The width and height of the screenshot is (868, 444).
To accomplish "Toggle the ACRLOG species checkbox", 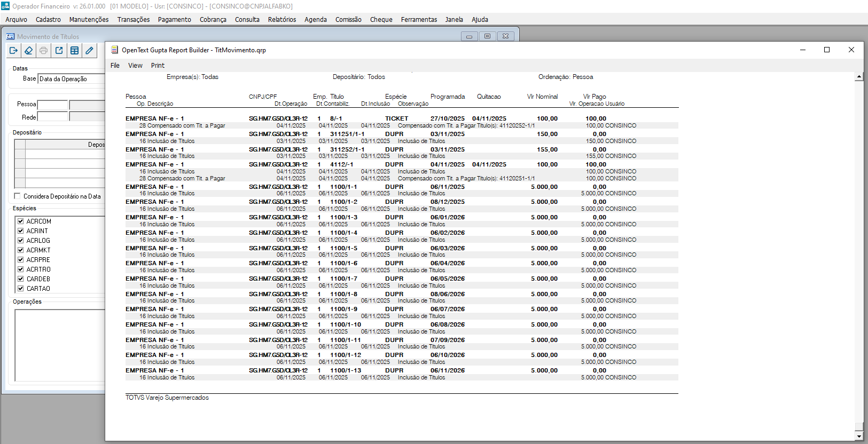I will coord(20,240).
